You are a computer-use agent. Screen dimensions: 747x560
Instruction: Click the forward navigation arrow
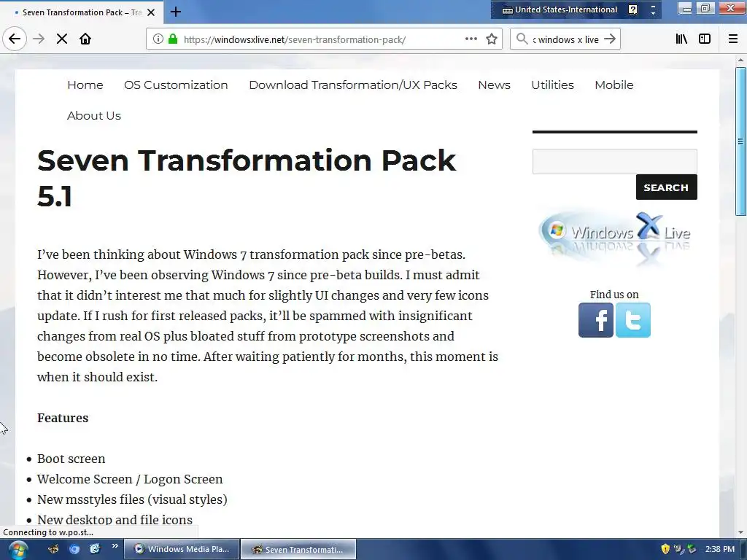[x=39, y=39]
